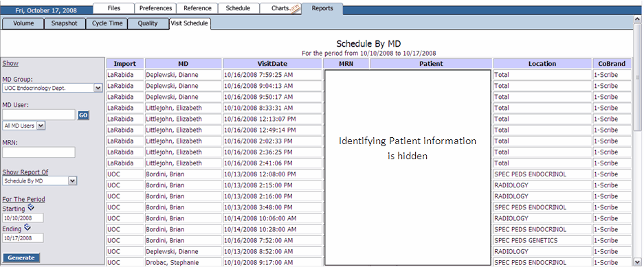Viewport: 644px width, 267px height.
Task: Select visit date 10/16/2008 12:13:07 PM
Action: pos(272,119)
